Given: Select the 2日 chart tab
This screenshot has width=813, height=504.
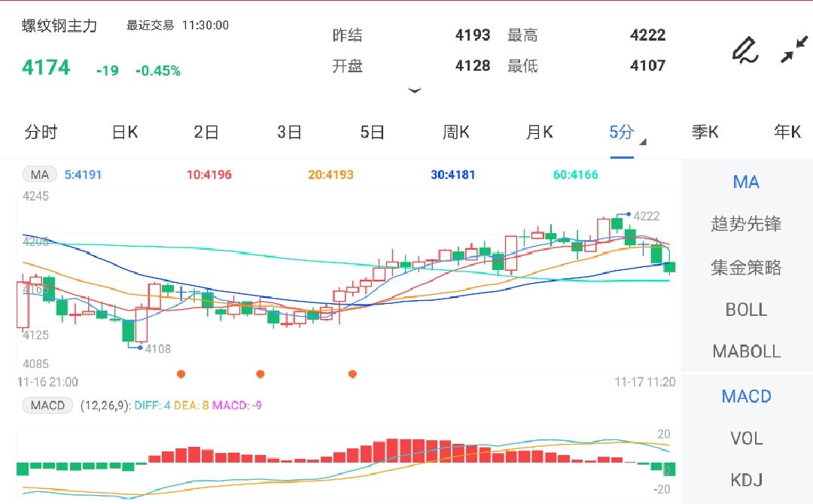Looking at the screenshot, I should click(x=206, y=132).
